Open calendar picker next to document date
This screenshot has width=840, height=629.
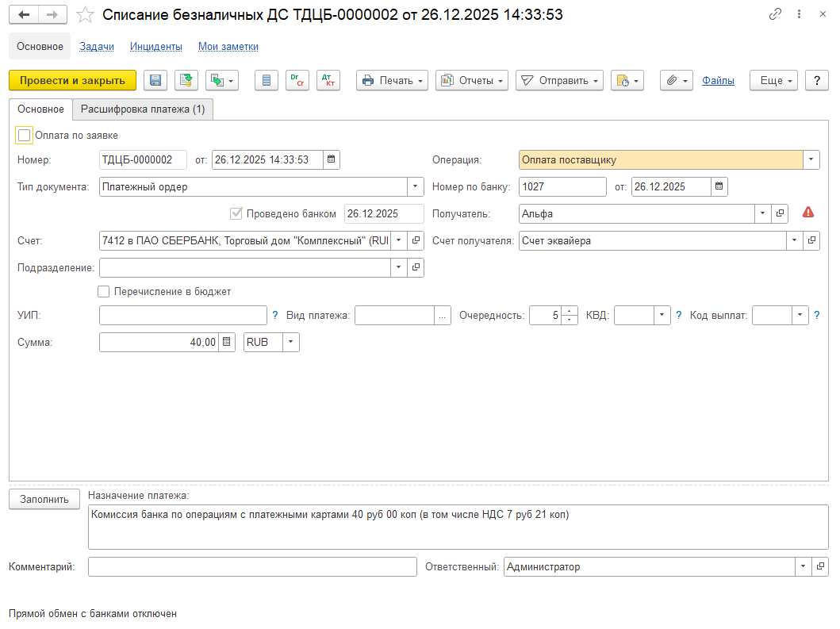[x=332, y=160]
